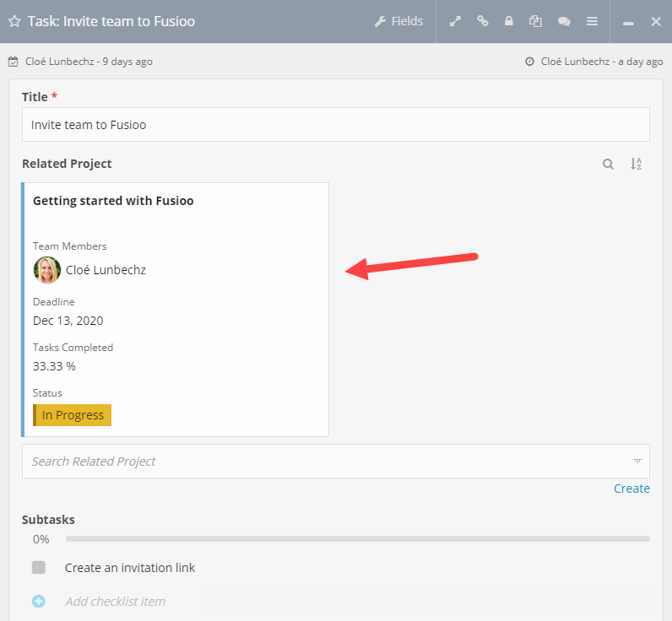
Task: Click the 'In Progress' status badge
Action: (73, 415)
